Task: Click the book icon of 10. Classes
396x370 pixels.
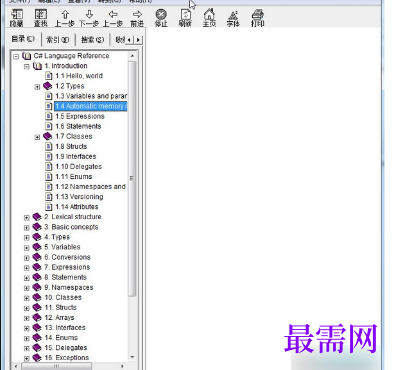Action: pyautogui.click(x=37, y=297)
